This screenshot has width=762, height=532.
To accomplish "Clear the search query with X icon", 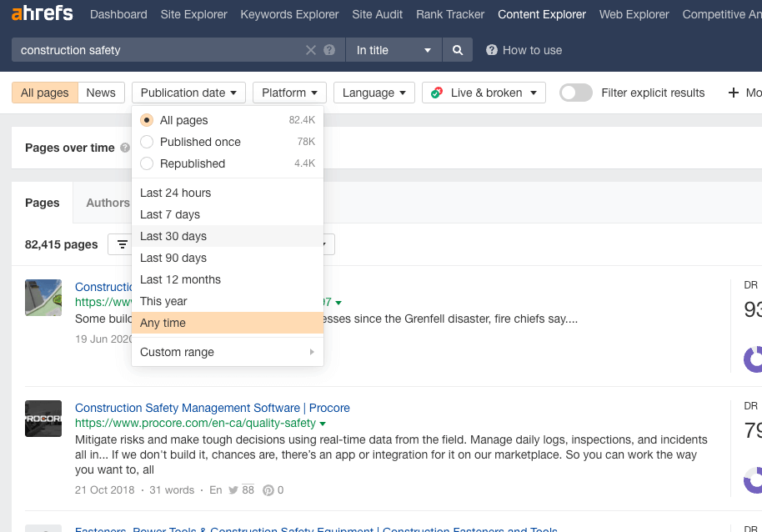I will coord(311,50).
